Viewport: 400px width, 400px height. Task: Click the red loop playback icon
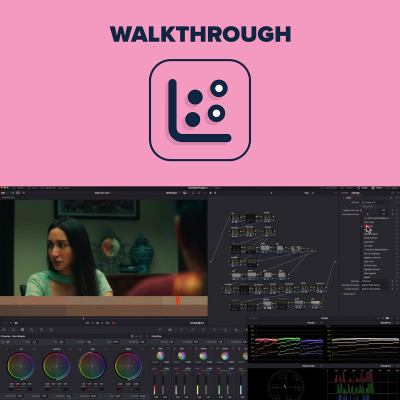point(114,323)
